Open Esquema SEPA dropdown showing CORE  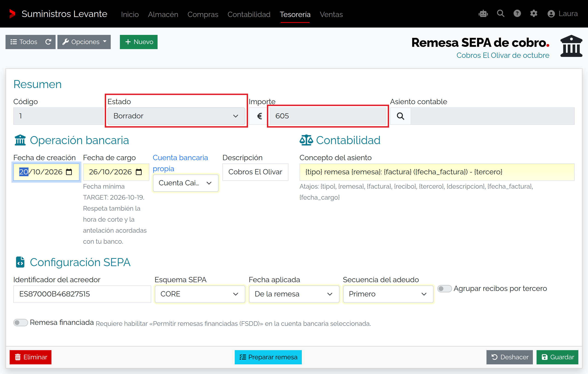click(x=200, y=294)
